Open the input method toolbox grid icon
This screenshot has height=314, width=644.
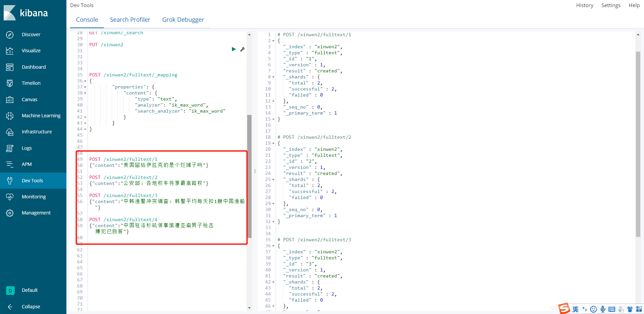click(x=639, y=309)
